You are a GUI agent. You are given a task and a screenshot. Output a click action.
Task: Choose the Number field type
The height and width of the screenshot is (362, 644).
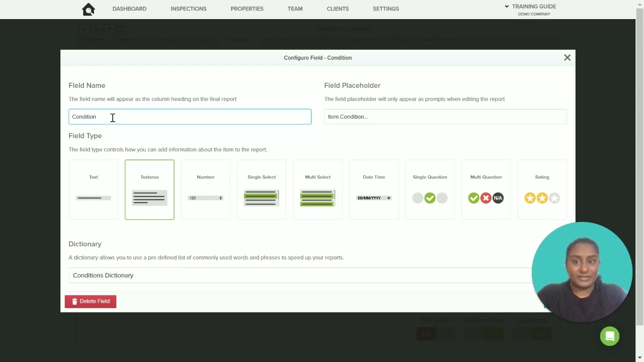point(206,190)
